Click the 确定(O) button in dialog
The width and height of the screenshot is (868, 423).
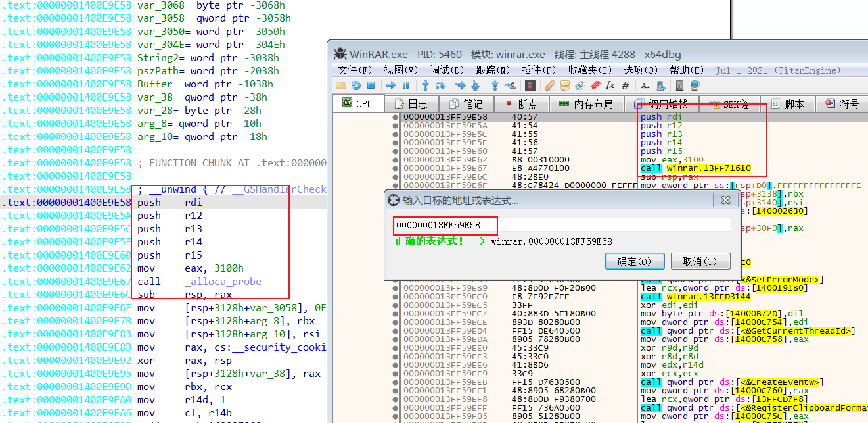pos(634,261)
